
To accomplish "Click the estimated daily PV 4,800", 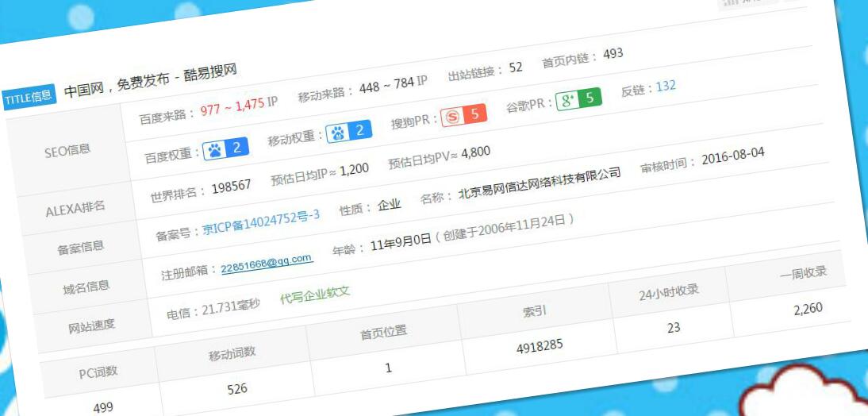I will pyautogui.click(x=475, y=153).
